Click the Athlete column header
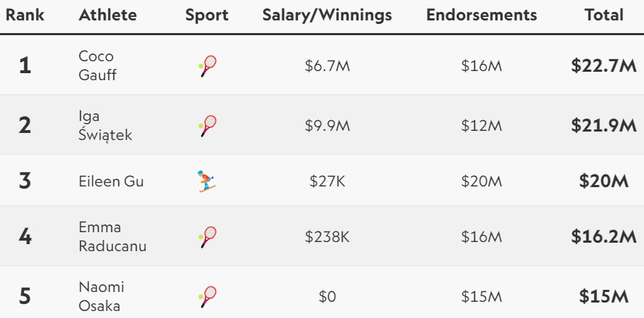The image size is (644, 318). 108,15
